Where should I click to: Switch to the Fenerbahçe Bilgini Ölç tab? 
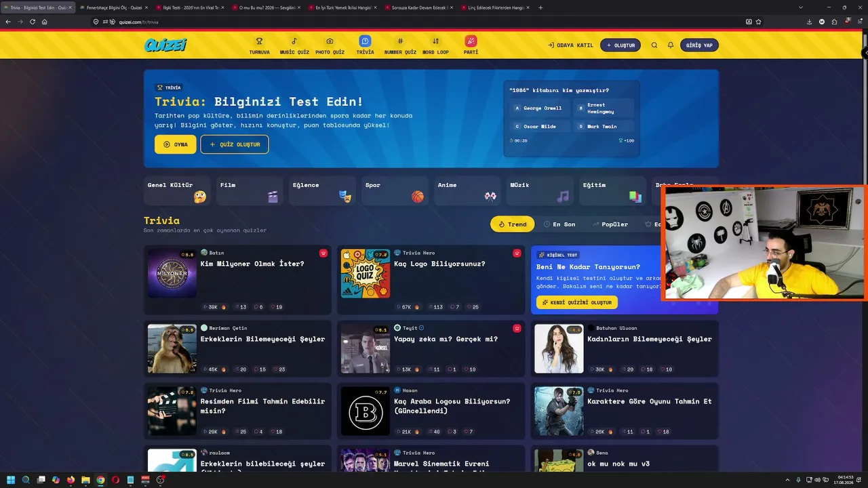[114, 7]
